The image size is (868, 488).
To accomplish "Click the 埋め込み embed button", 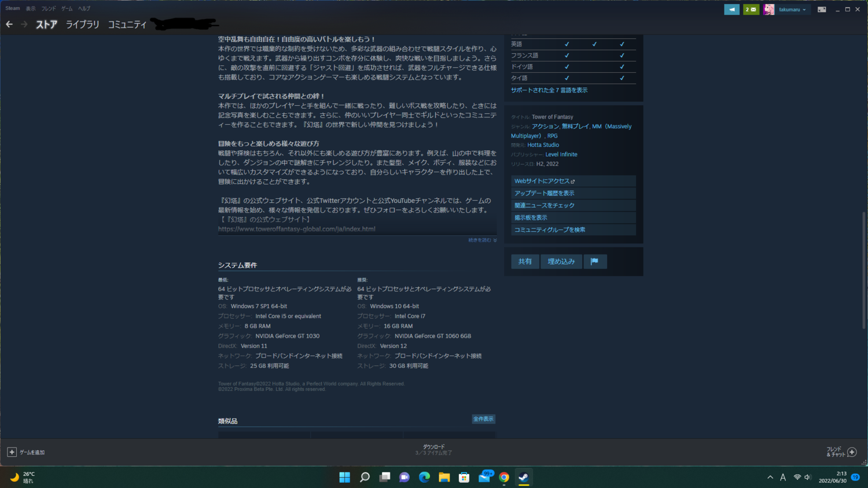I will [561, 261].
